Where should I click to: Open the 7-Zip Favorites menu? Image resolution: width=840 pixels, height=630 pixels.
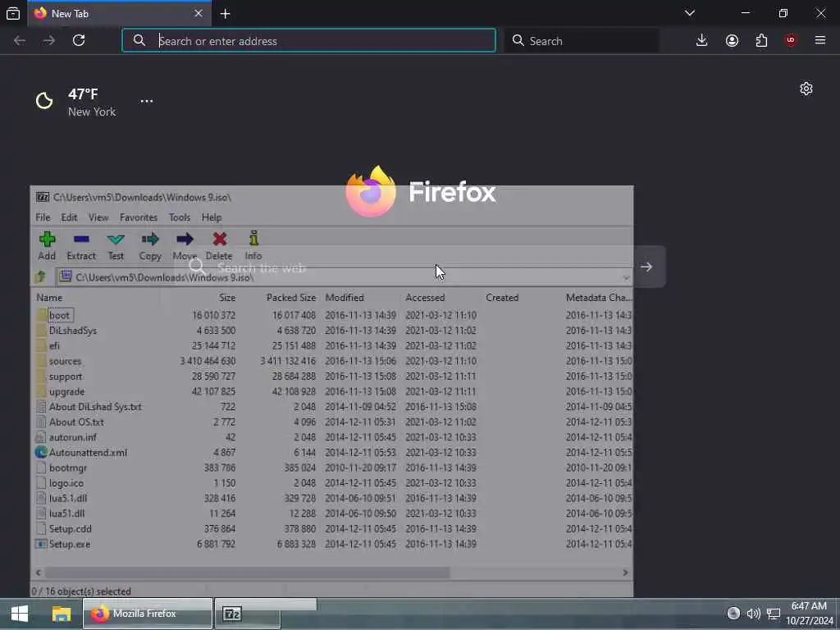[139, 217]
